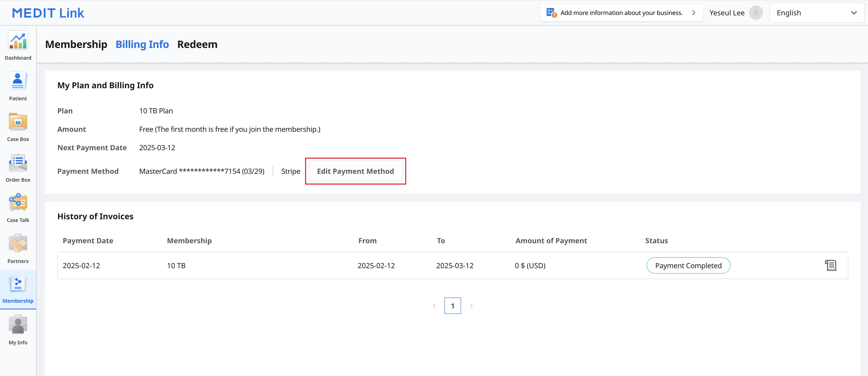Select page 1 in invoice pagination

[453, 306]
